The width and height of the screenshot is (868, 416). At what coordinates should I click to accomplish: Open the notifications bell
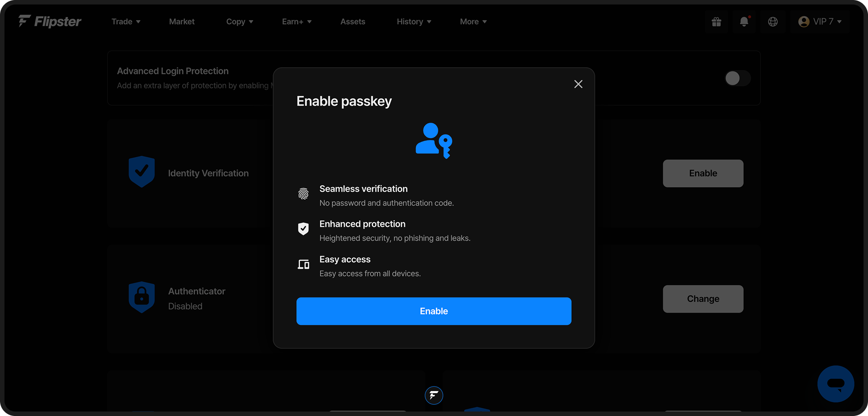[744, 21]
